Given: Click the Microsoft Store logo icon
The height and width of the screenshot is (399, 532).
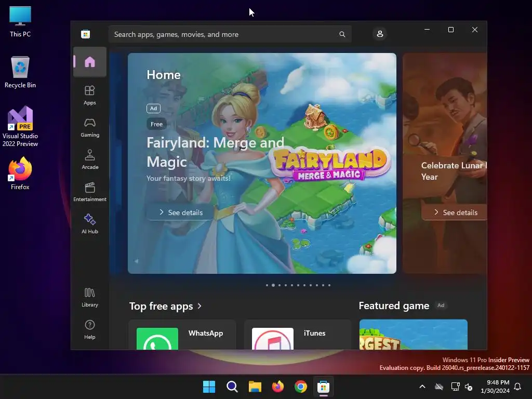Looking at the screenshot, I should pyautogui.click(x=86, y=34).
